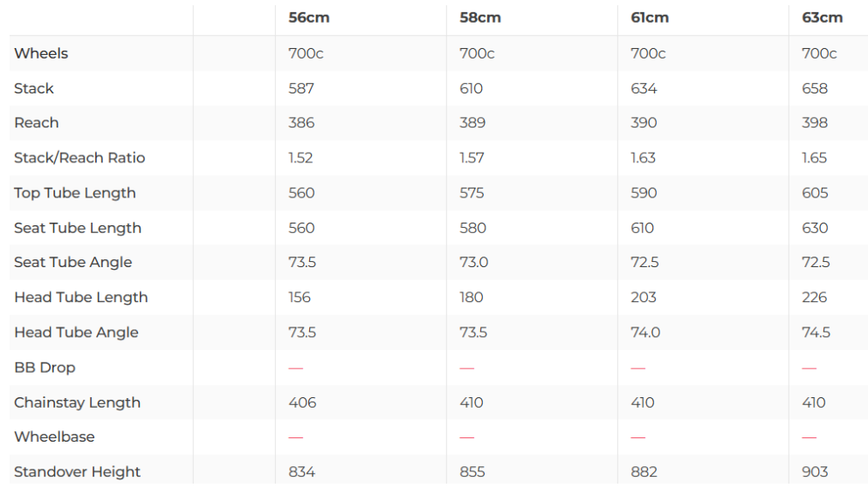Image resolution: width=868 pixels, height=488 pixels.
Task: Click the Top Tube Length label
Action: (75, 193)
